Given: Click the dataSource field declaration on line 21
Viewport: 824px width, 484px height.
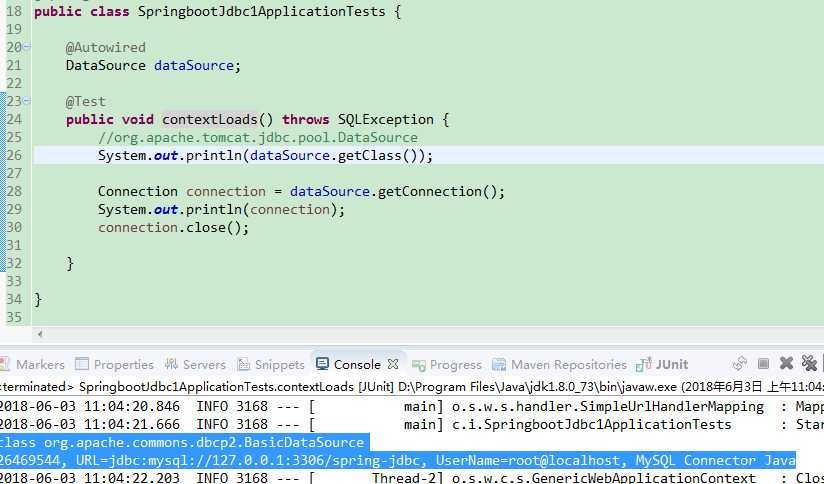Looking at the screenshot, I should click(193, 65).
